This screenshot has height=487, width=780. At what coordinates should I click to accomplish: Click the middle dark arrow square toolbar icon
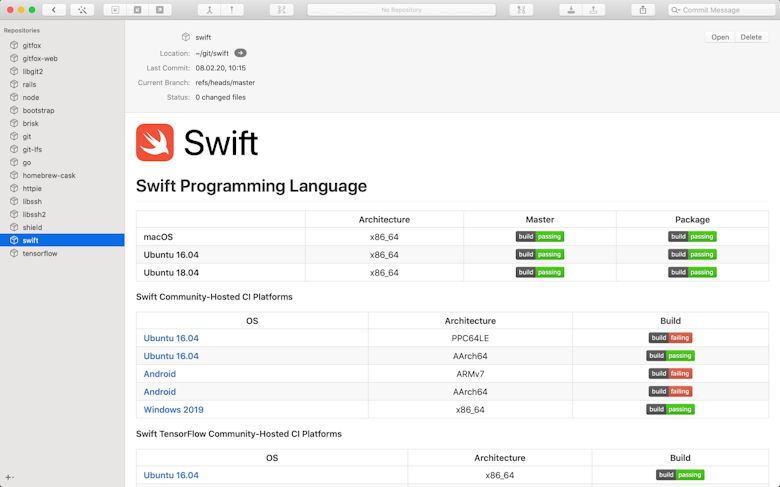pos(137,10)
